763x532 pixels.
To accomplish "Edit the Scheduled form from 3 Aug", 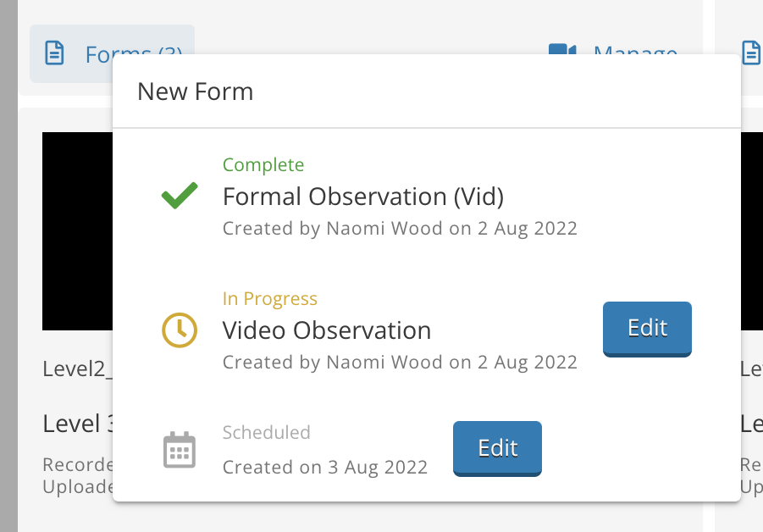I will point(497,449).
